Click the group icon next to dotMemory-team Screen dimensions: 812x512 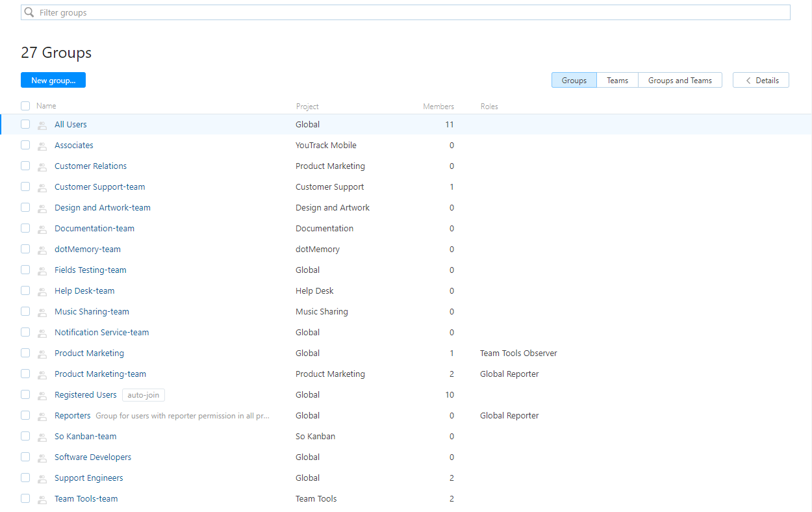click(x=42, y=250)
